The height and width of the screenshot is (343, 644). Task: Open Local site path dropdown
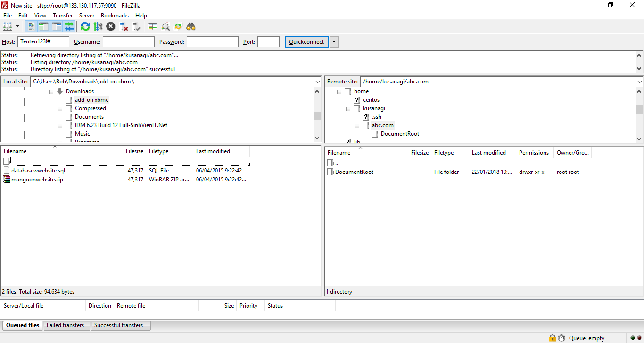317,82
